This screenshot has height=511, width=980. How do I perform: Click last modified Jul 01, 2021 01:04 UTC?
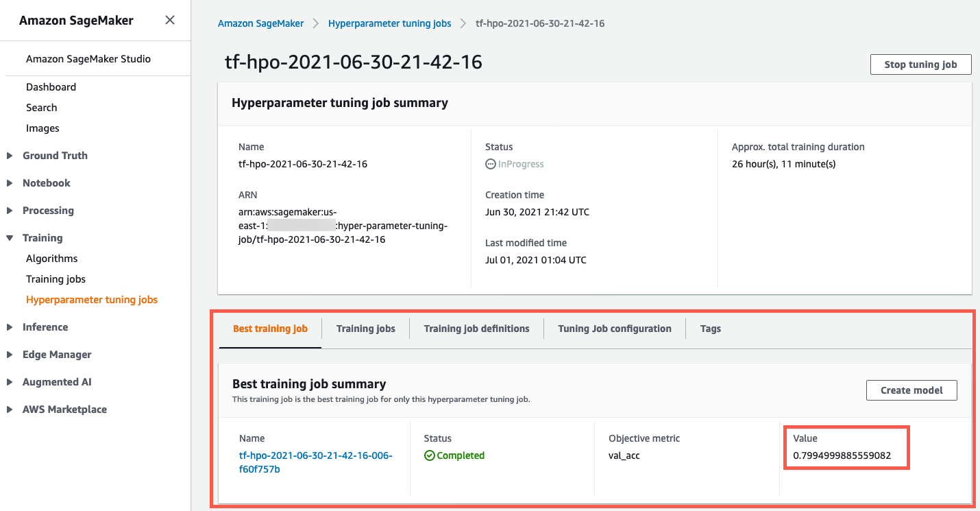[536, 260]
